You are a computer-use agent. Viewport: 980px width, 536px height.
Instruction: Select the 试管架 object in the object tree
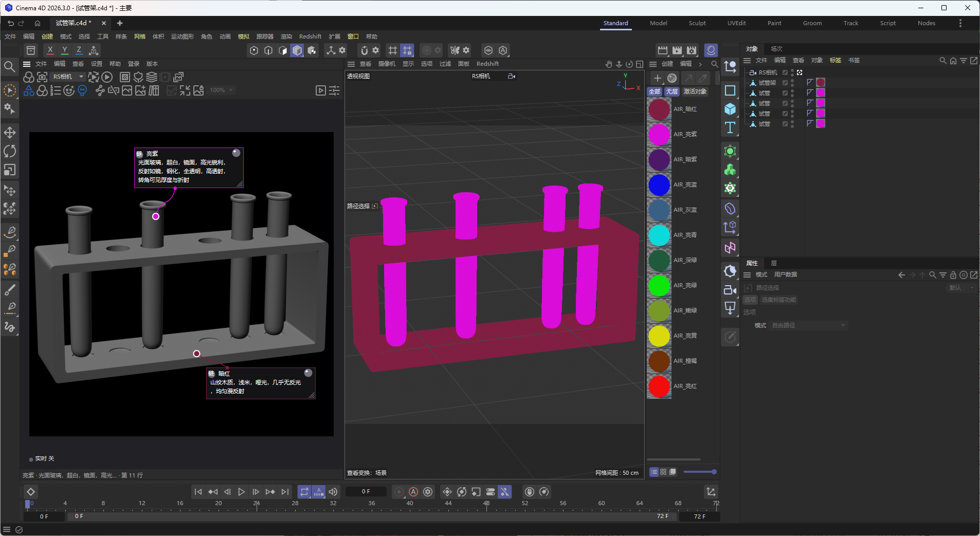[x=767, y=83]
